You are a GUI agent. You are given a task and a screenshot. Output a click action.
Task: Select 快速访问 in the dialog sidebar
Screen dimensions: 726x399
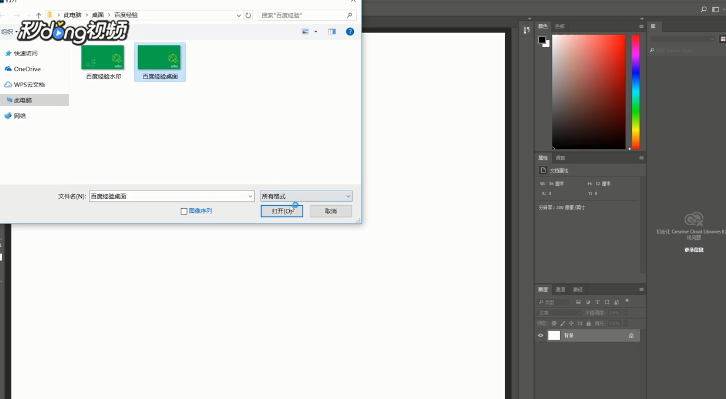point(21,53)
